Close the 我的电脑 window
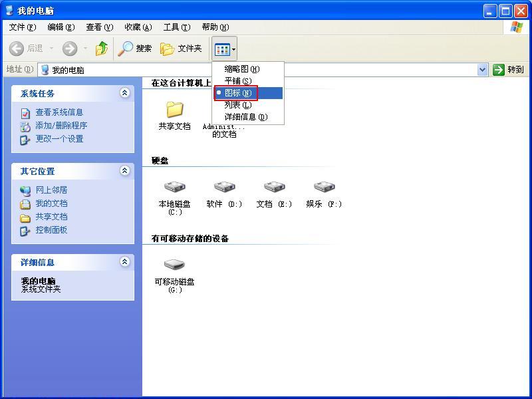The width and height of the screenshot is (532, 399). [521, 11]
